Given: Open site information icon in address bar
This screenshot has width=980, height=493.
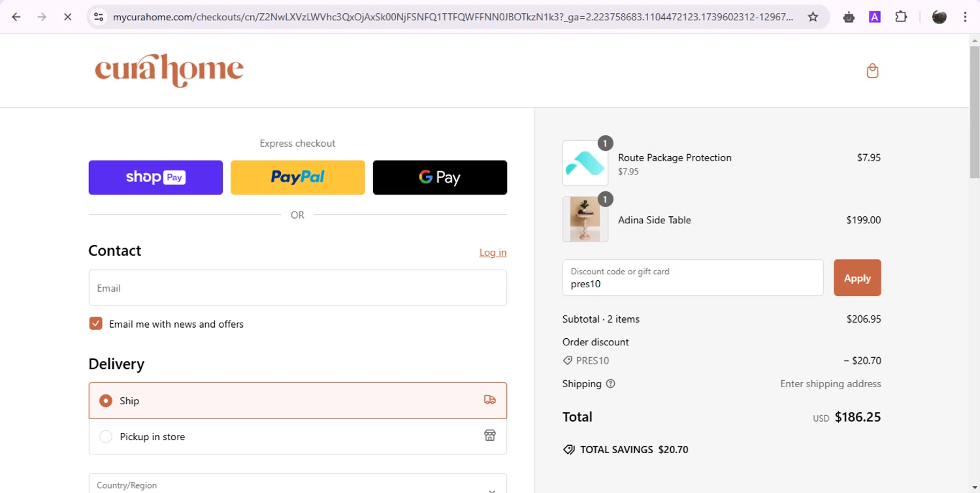Looking at the screenshot, I should (x=99, y=17).
